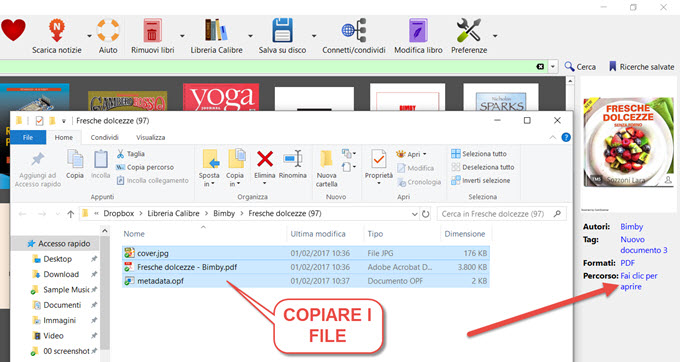Go up one folder level arrow
680x362 pixels.
coord(70,214)
